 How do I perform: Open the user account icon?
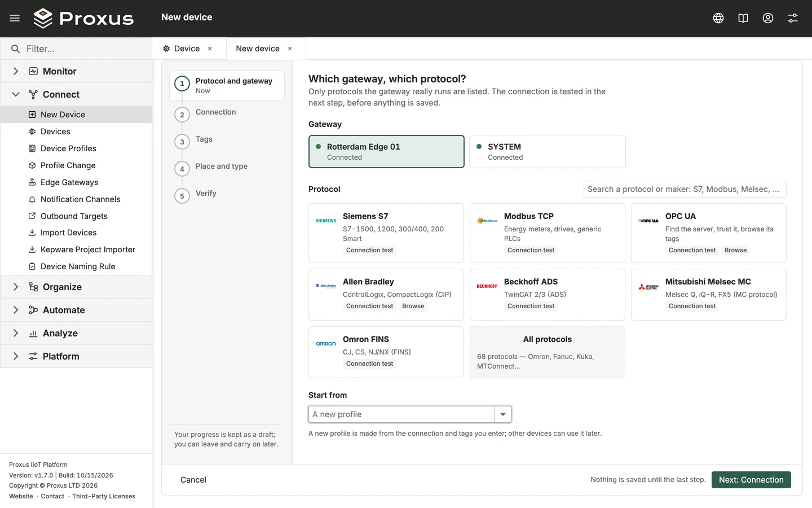pos(768,18)
